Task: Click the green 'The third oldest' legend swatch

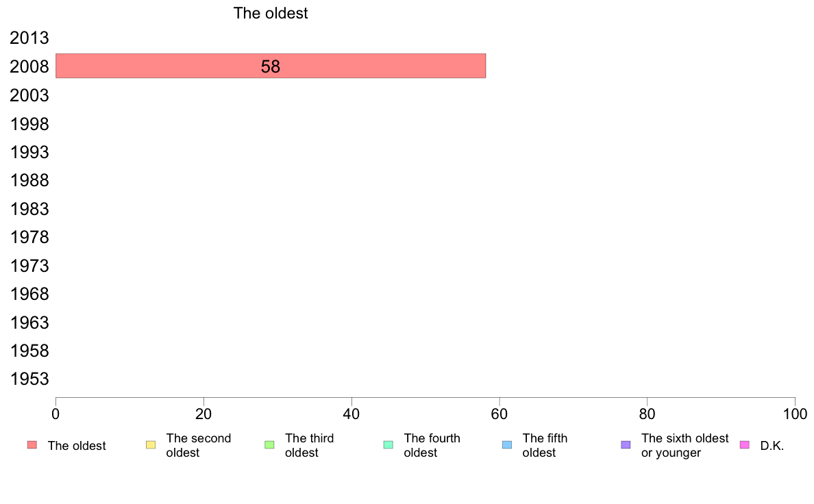Action: (x=269, y=445)
